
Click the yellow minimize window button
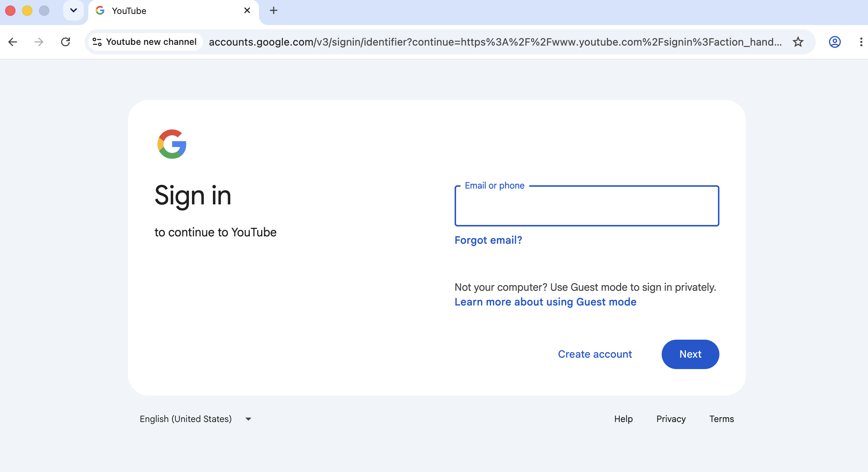coord(27,11)
